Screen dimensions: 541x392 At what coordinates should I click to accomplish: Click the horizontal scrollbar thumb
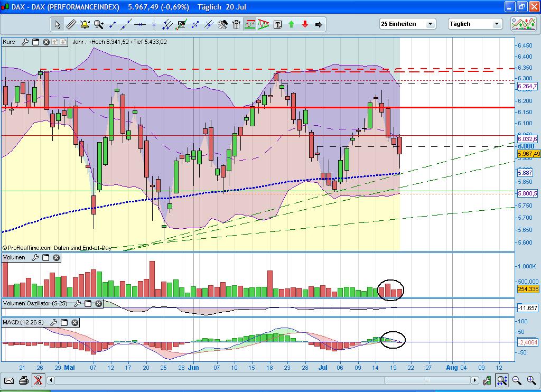(x=427, y=380)
